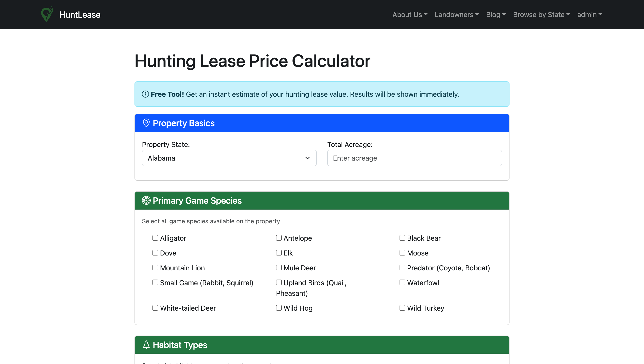The width and height of the screenshot is (644, 364).
Task: Click the Habitat Types header text
Action: click(180, 345)
